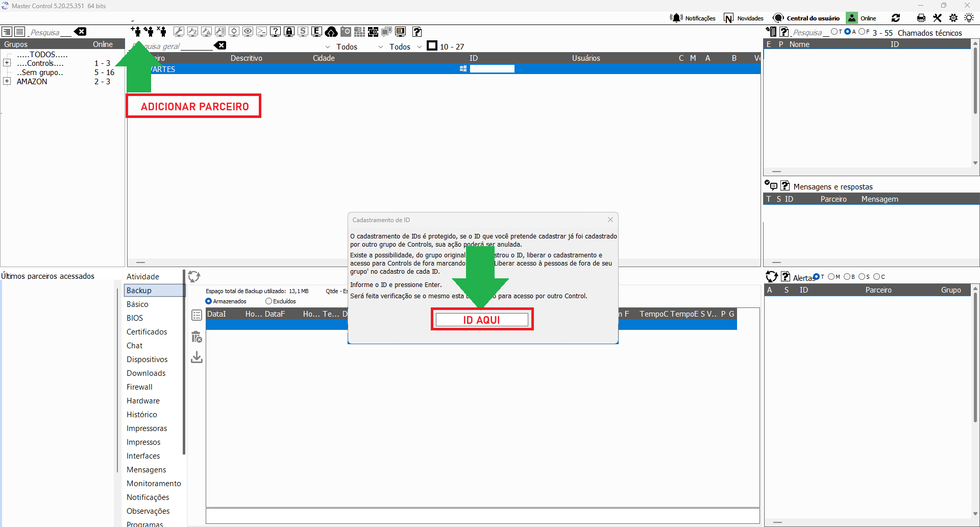The width and height of the screenshot is (980, 527).
Task: Click the add partner icon
Action: point(136,32)
